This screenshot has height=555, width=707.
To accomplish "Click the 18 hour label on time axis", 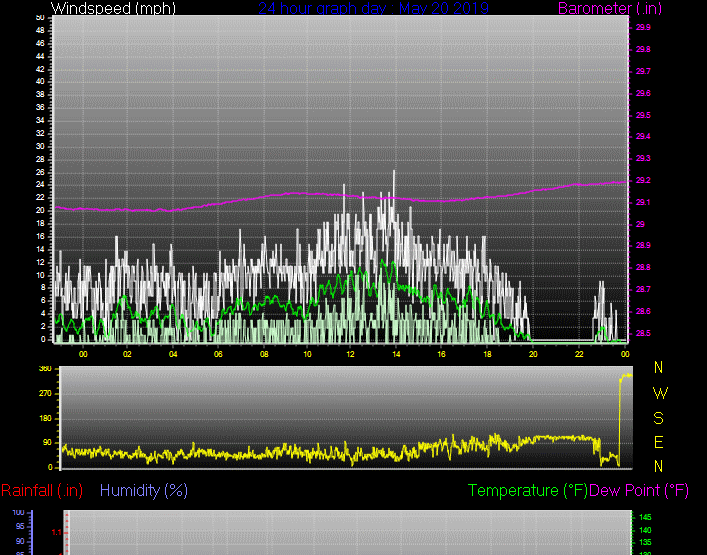I will (x=487, y=354).
